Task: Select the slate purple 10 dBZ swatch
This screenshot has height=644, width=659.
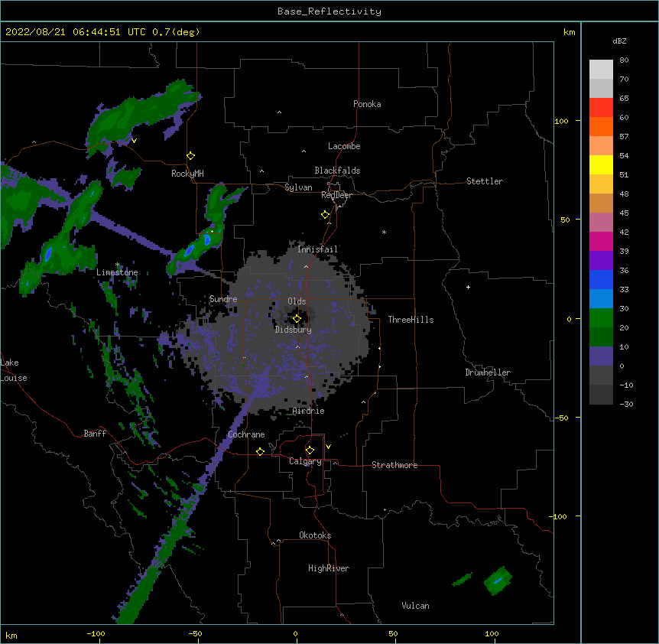Action: [x=601, y=356]
